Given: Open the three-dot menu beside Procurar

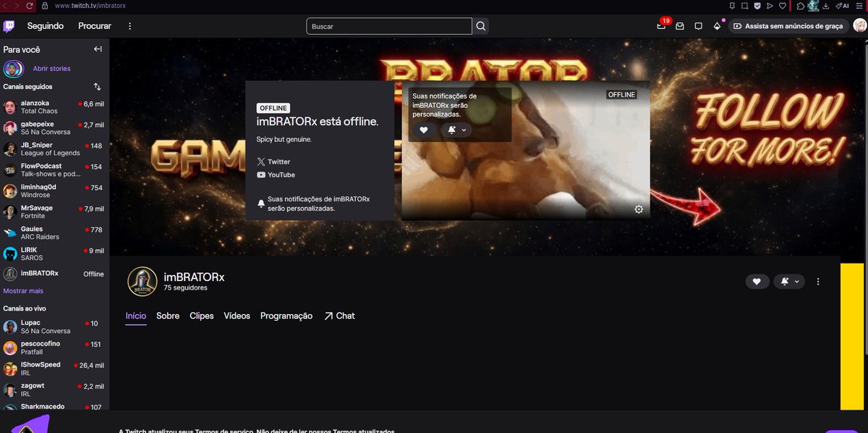Looking at the screenshot, I should pyautogui.click(x=130, y=26).
